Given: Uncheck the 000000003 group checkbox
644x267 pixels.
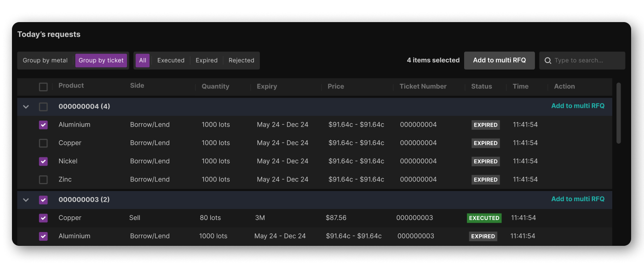Looking at the screenshot, I should coord(43,200).
